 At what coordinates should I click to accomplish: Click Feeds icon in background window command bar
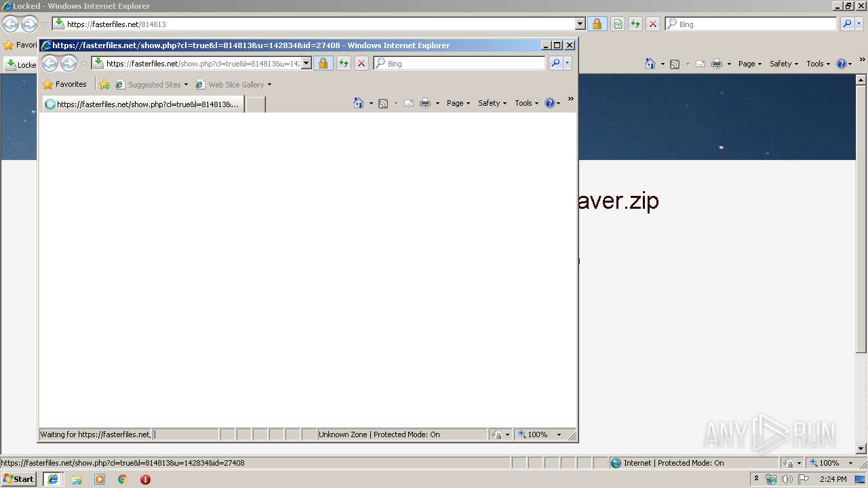coord(675,64)
